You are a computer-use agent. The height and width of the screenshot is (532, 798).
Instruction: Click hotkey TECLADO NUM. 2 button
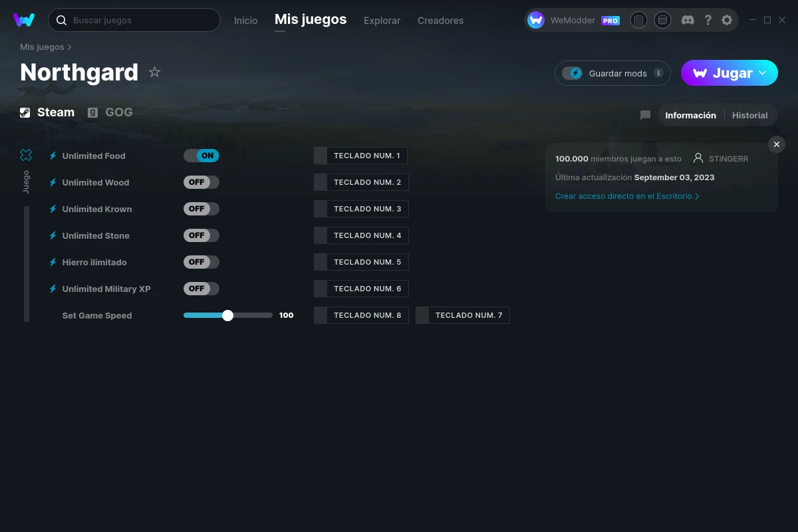361,182
